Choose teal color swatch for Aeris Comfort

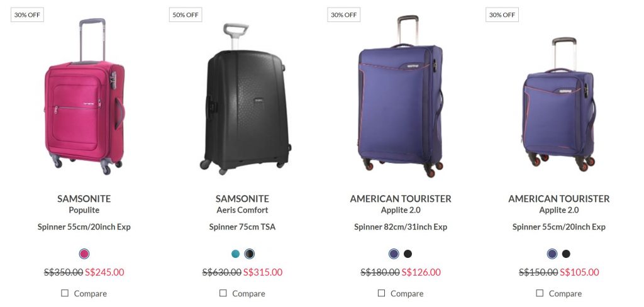pos(235,254)
